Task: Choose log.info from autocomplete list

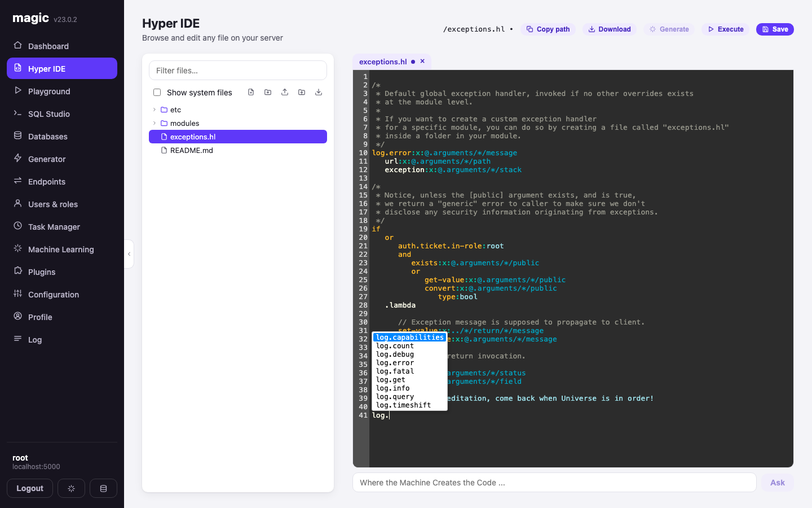Action: [409, 388]
